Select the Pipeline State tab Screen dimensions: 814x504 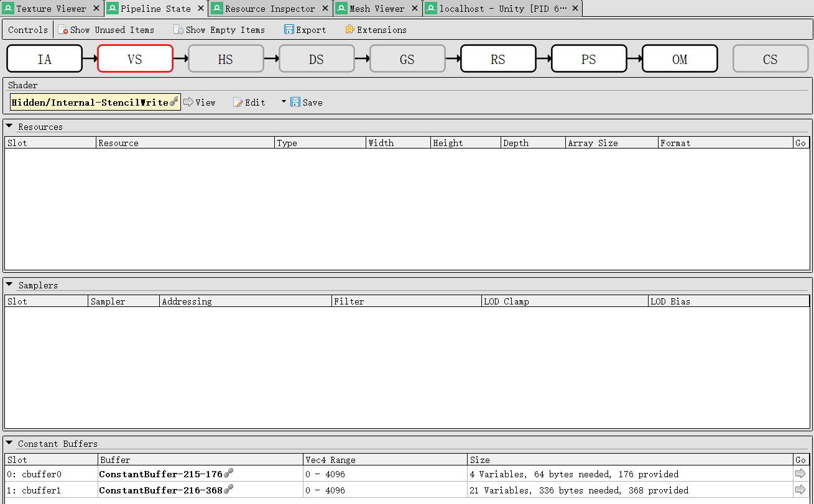tap(155, 9)
